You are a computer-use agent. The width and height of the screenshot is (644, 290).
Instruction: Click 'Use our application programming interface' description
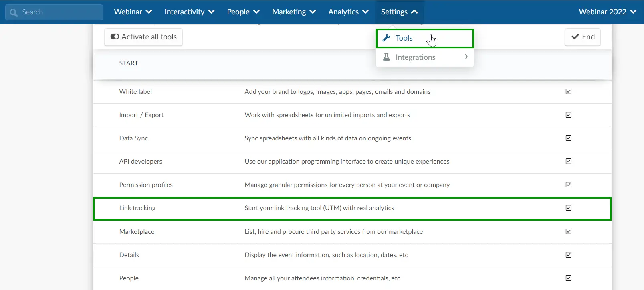347,162
